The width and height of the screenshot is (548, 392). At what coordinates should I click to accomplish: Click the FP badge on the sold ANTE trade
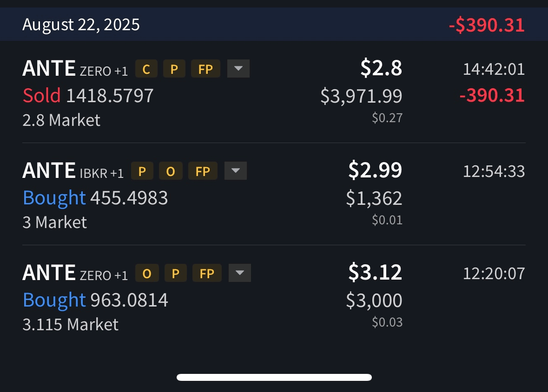(205, 69)
